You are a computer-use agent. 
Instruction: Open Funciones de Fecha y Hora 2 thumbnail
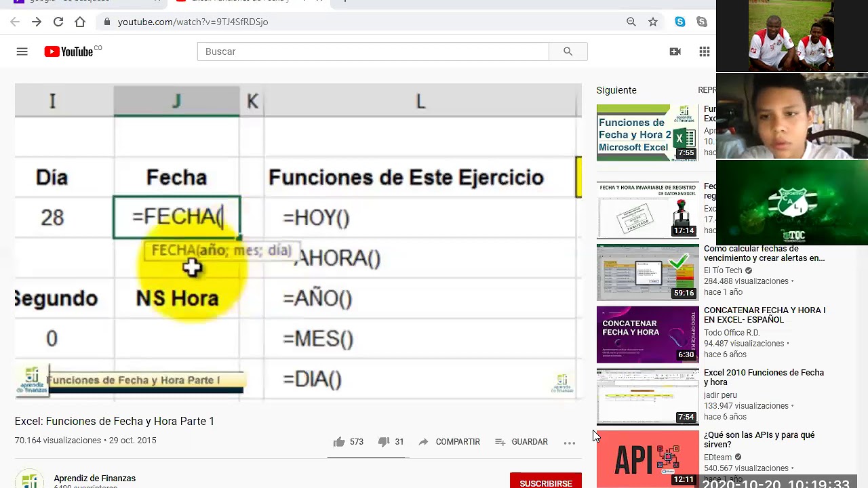(x=648, y=133)
